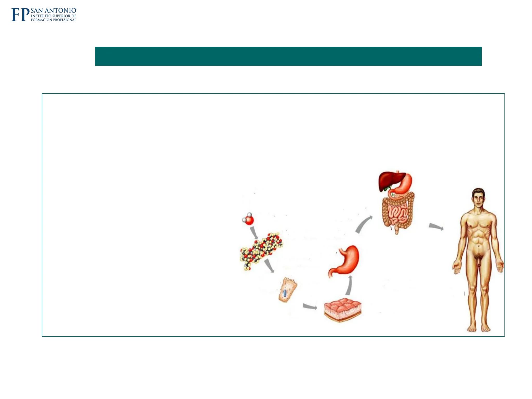
Task: Click the coiled intestines in digestive system
Action: coord(398,214)
